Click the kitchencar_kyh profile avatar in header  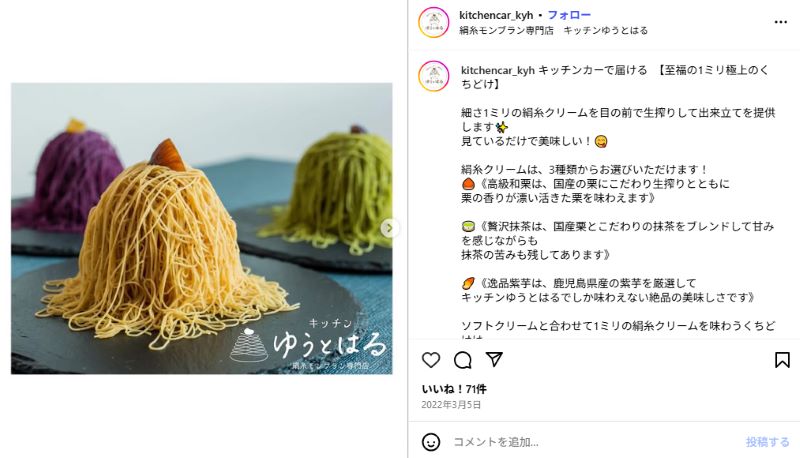pos(434,22)
